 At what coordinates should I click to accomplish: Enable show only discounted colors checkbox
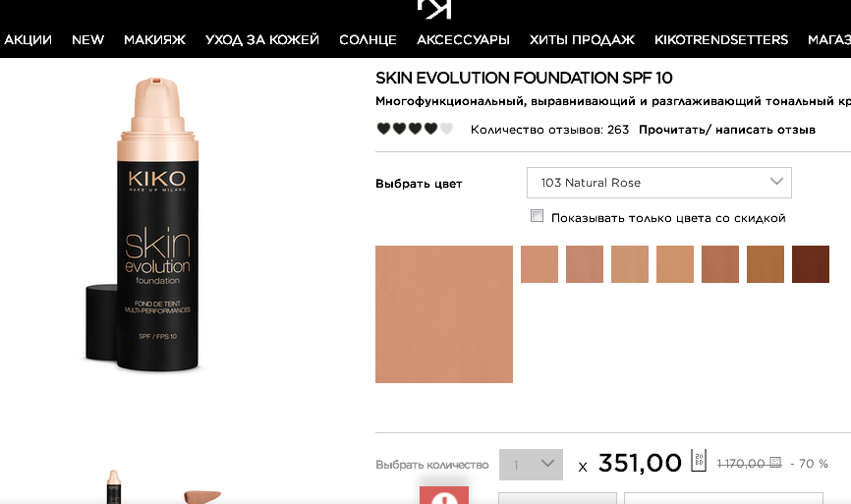point(537,216)
